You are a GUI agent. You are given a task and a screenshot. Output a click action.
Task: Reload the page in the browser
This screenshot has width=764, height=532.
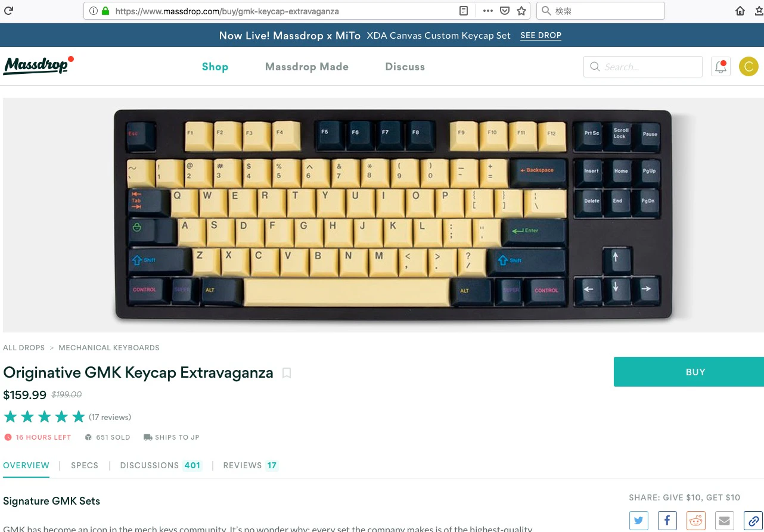pos(8,10)
